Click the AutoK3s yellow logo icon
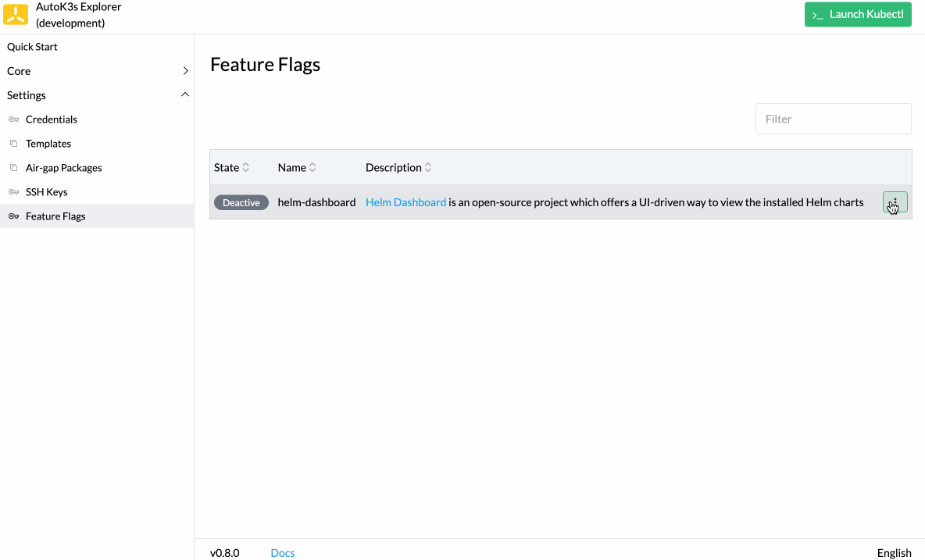925x560 pixels. [16, 14]
